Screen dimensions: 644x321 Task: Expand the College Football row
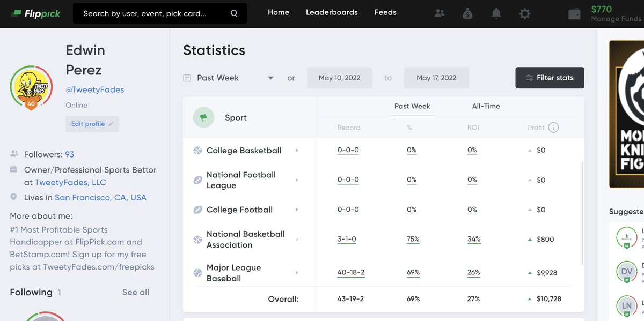[297, 210]
